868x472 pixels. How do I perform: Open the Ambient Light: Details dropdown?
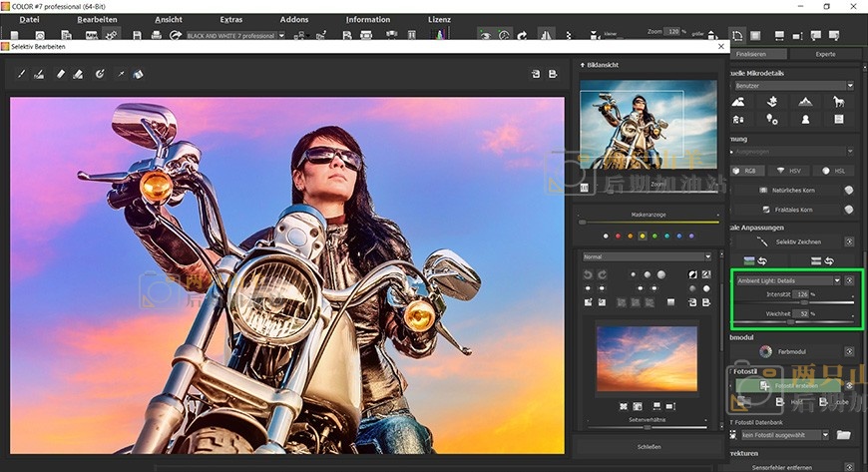click(x=788, y=280)
